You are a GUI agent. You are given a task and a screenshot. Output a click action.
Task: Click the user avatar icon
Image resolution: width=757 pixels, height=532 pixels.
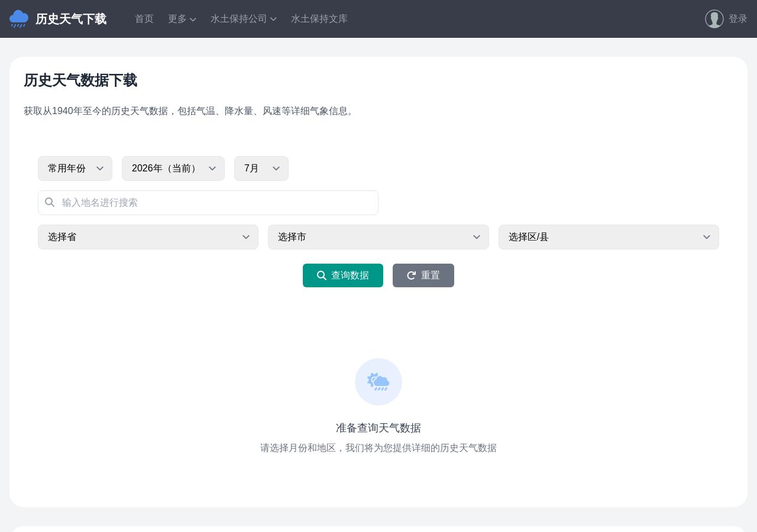[714, 19]
